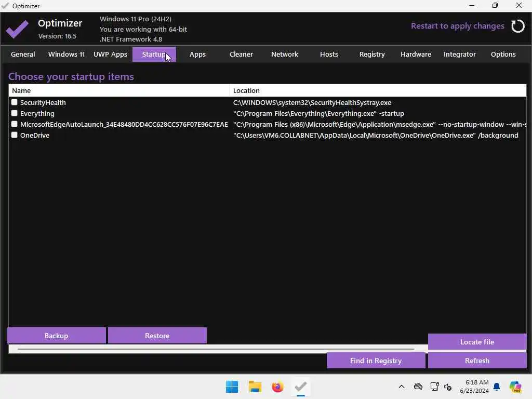Go to the Cleaner tab
This screenshot has width=532, height=399.
(241, 54)
